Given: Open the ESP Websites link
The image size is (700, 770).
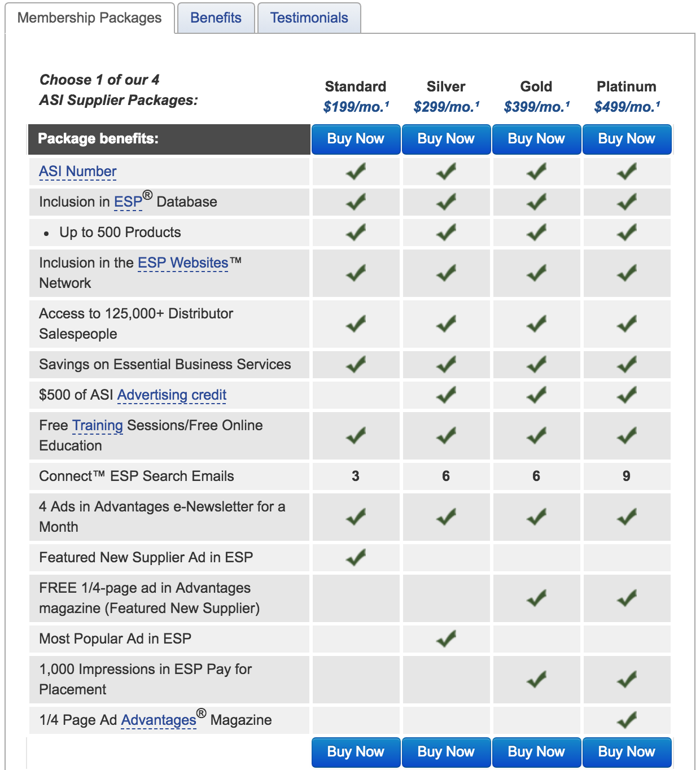Looking at the screenshot, I should 183,263.
